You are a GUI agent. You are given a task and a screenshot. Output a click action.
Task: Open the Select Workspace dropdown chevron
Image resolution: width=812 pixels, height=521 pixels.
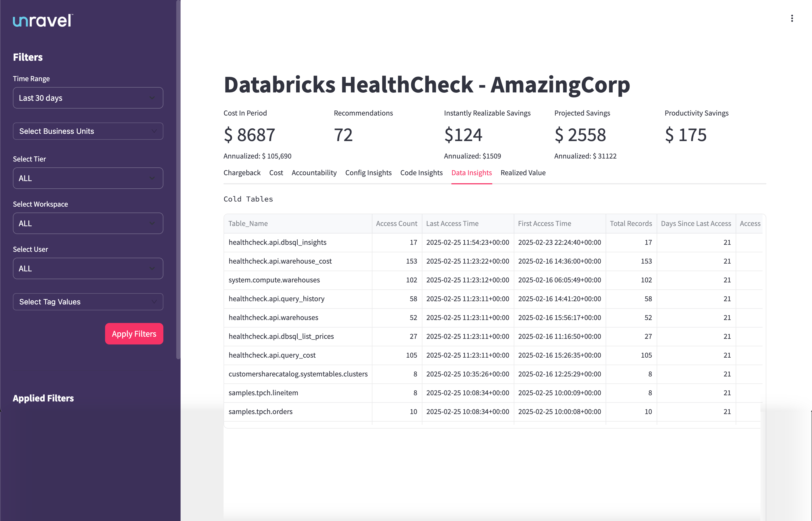click(152, 223)
